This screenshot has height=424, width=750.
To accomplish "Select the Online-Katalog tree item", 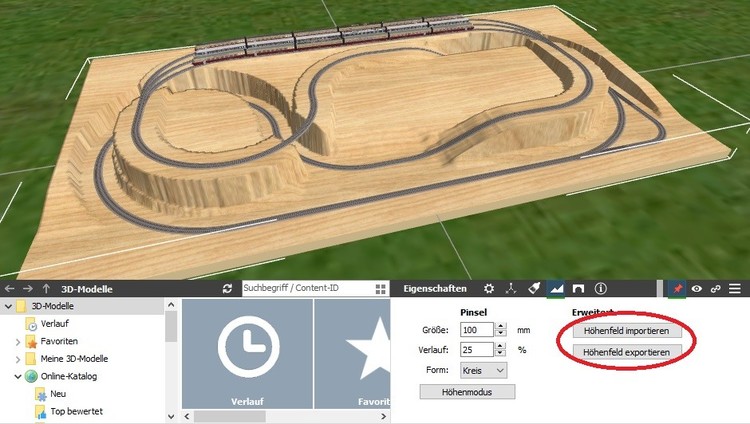I will pos(69,376).
